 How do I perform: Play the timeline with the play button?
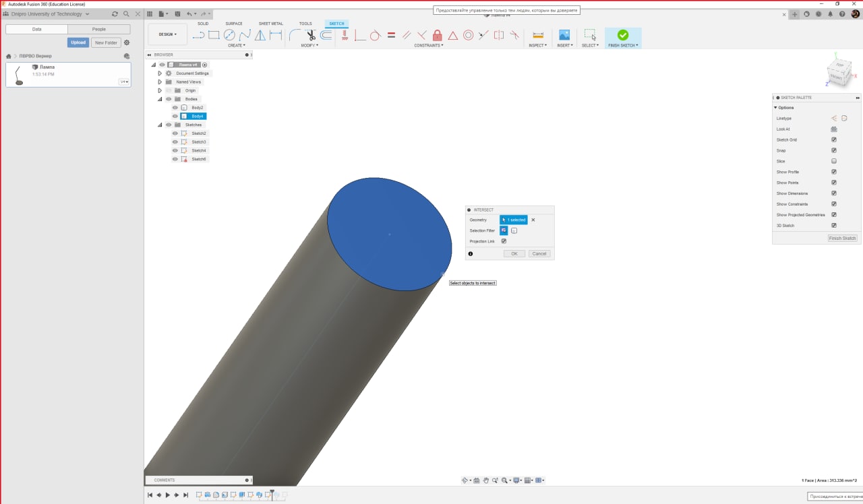pos(168,495)
